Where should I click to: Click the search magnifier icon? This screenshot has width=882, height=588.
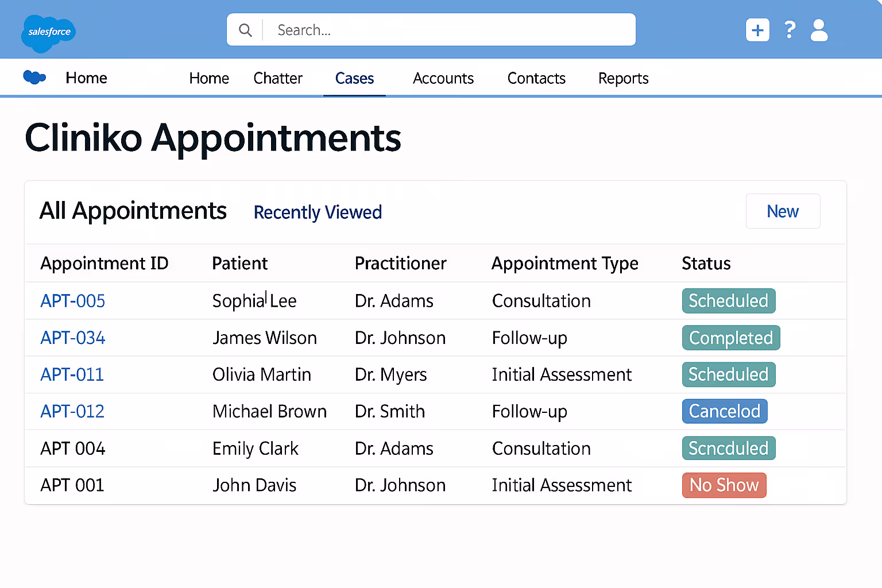(x=245, y=30)
